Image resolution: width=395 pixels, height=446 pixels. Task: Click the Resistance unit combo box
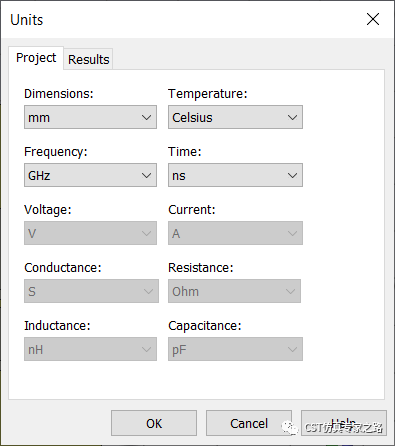click(234, 291)
